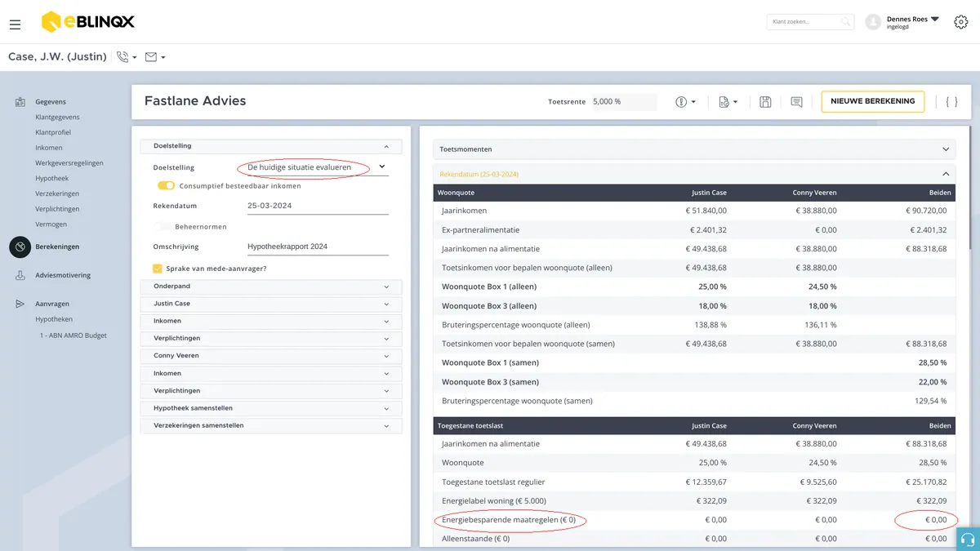Open the Dennes Roes account dropdown arrow
Viewport: 980px width, 551px height.
(935, 19)
